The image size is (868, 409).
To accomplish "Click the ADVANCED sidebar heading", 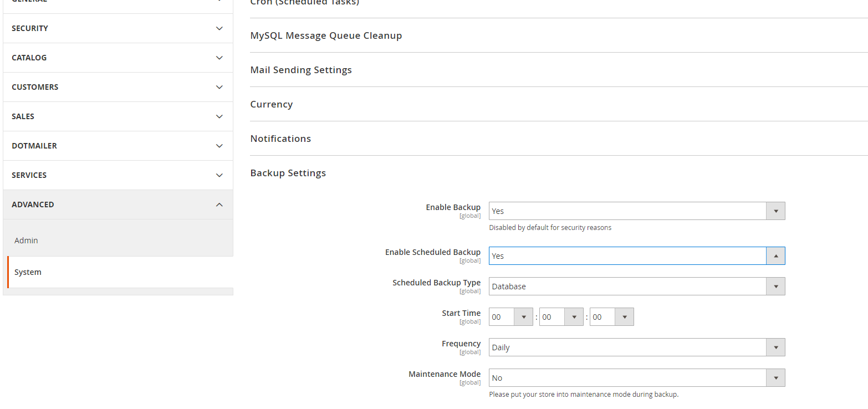I will tap(118, 204).
